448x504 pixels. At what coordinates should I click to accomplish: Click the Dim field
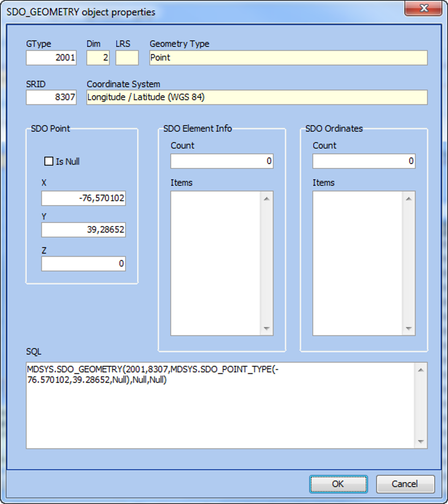click(x=98, y=58)
